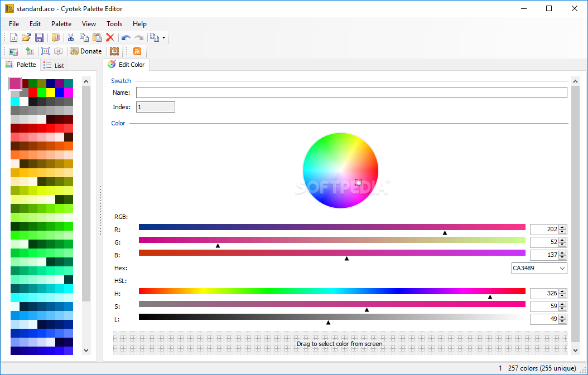Increase the R value with up arrow
The image size is (588, 375).
[x=562, y=227]
